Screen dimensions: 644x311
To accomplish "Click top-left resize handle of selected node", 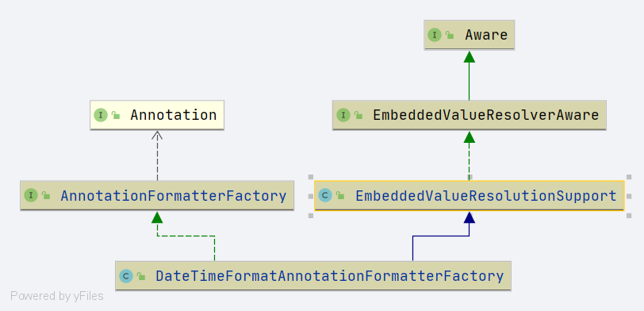I will (311, 177).
